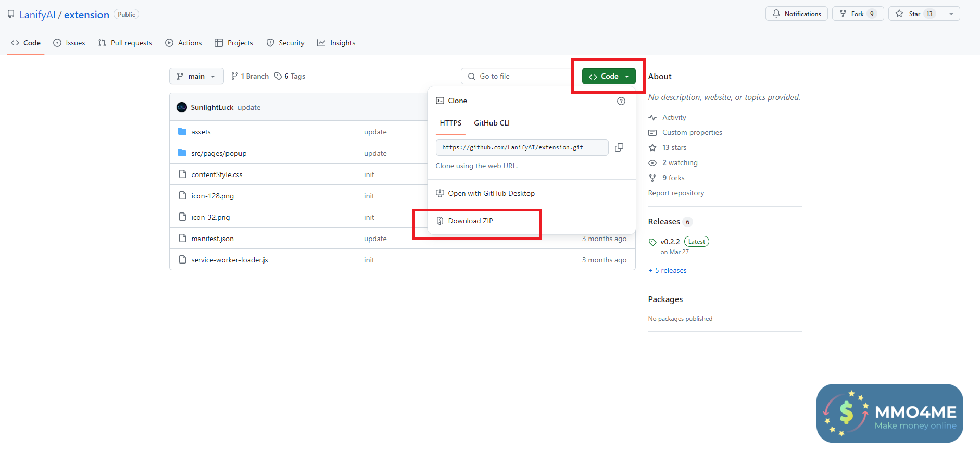Screen dimensions: 980x451
Task: Click the clone help question-mark icon
Action: tap(621, 101)
